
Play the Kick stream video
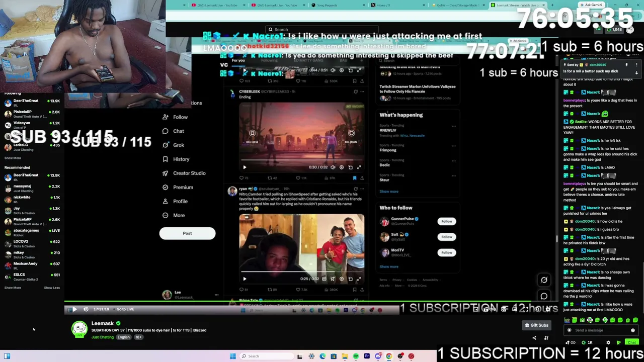(74, 309)
